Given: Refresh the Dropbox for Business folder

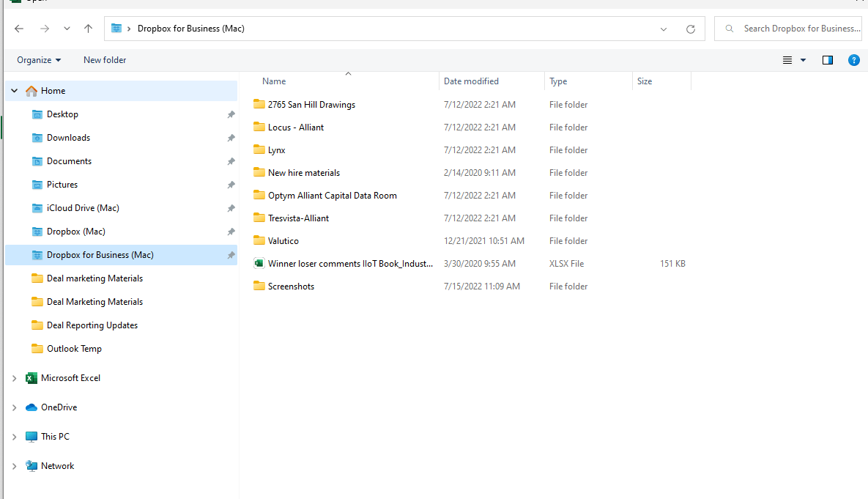Looking at the screenshot, I should [690, 29].
